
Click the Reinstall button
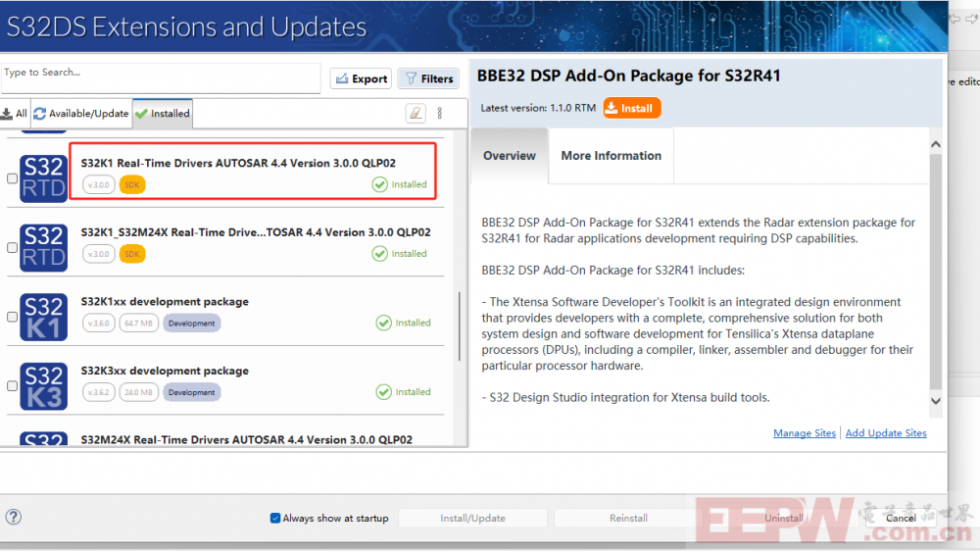[628, 518]
